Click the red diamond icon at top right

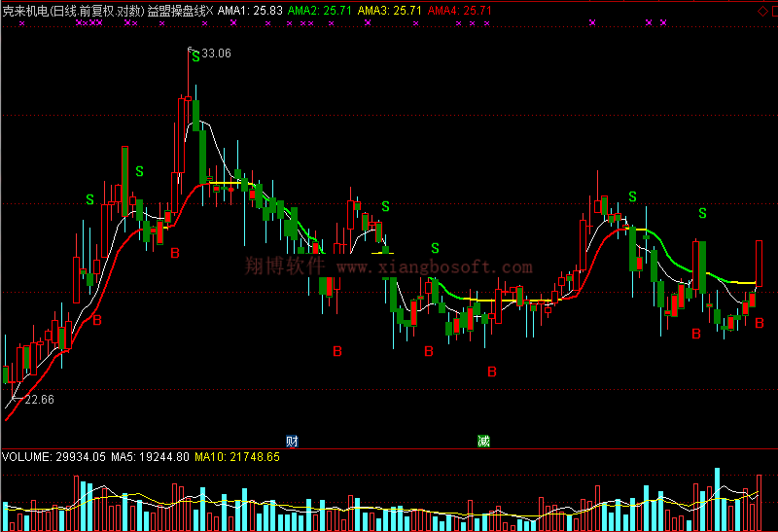click(x=763, y=11)
